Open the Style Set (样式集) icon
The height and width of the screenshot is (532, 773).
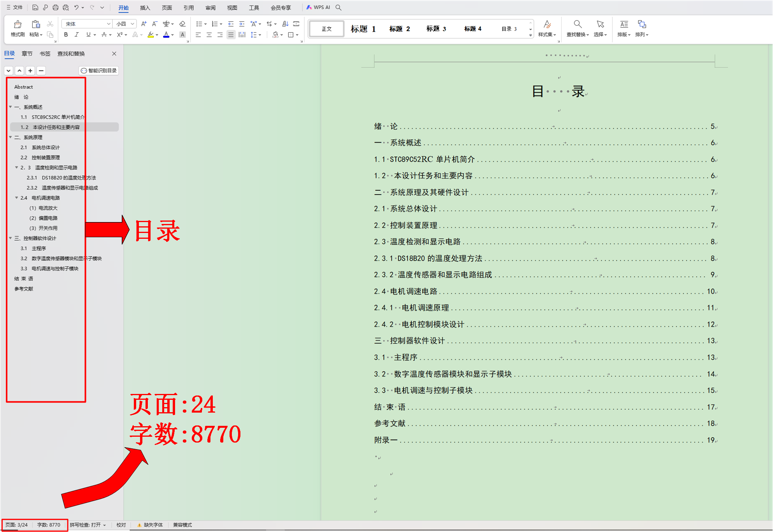click(547, 24)
